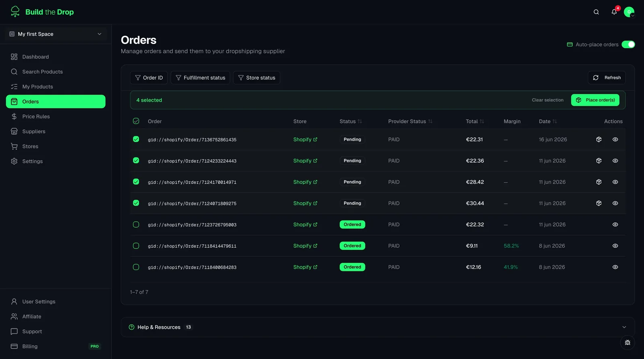Screen dimensions: 644x359
Task: Open the My first Space dropdown
Action: click(56, 34)
